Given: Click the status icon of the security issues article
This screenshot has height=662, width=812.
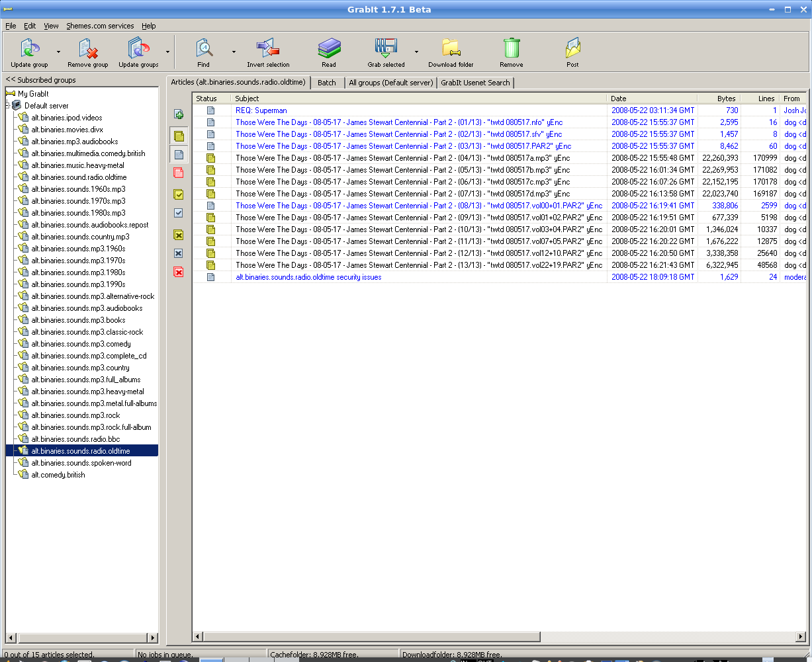Looking at the screenshot, I should tap(211, 277).
